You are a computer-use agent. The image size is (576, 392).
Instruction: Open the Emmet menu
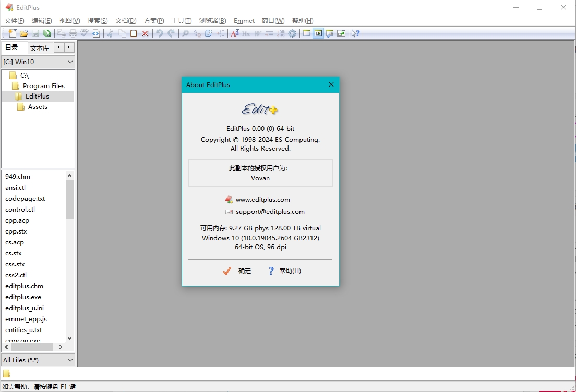244,20
